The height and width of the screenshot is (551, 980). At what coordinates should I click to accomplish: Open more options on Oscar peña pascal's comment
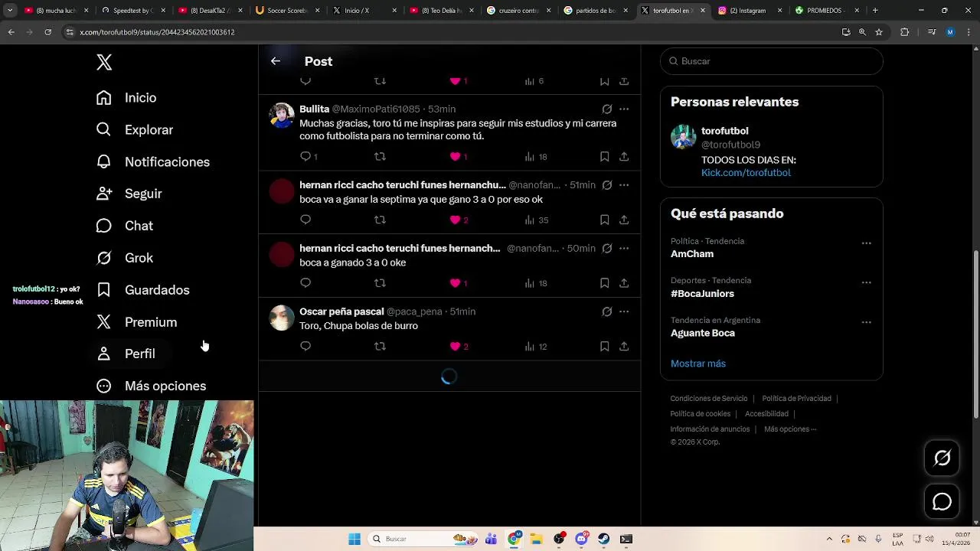point(624,311)
